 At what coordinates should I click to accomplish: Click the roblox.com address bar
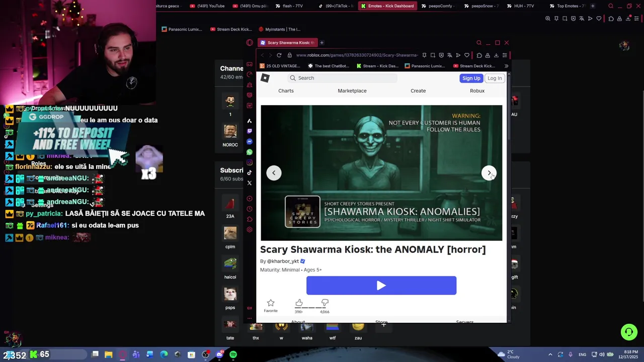click(x=356, y=55)
